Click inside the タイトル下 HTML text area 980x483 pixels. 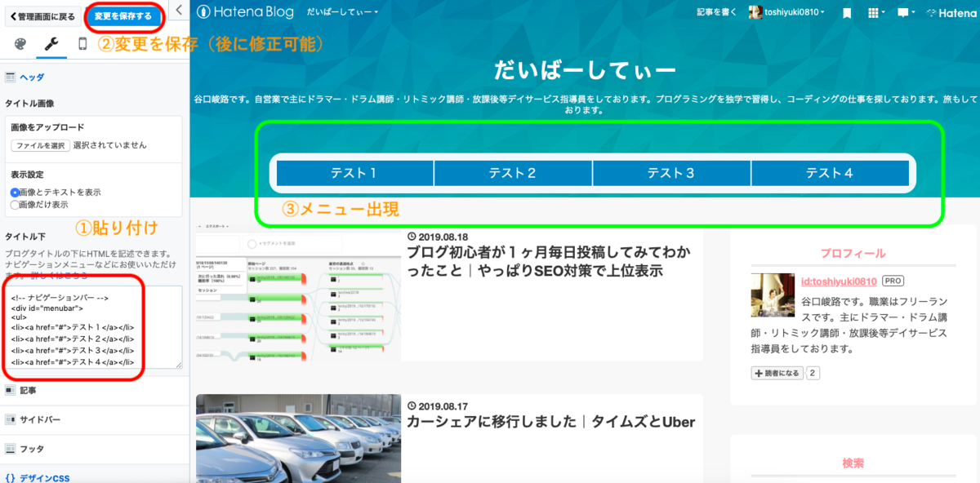94,326
